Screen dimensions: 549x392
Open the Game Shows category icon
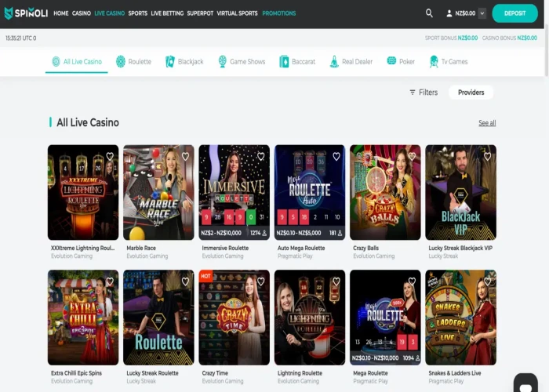tap(223, 61)
